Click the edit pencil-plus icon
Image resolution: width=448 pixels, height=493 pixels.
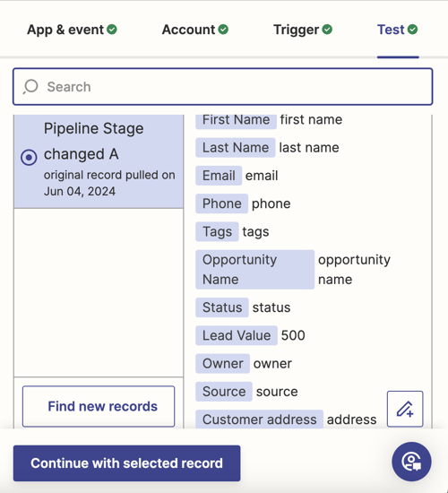(x=405, y=409)
